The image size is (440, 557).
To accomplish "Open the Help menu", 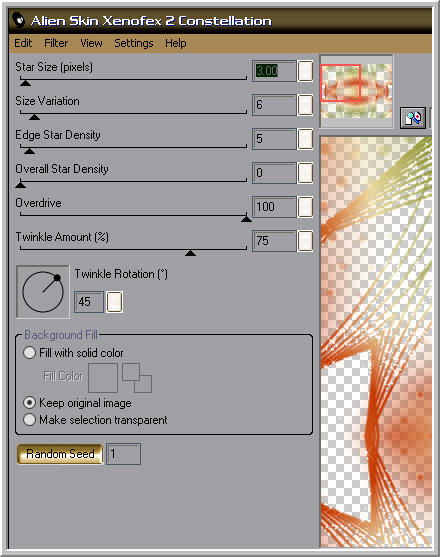I will click(x=175, y=43).
